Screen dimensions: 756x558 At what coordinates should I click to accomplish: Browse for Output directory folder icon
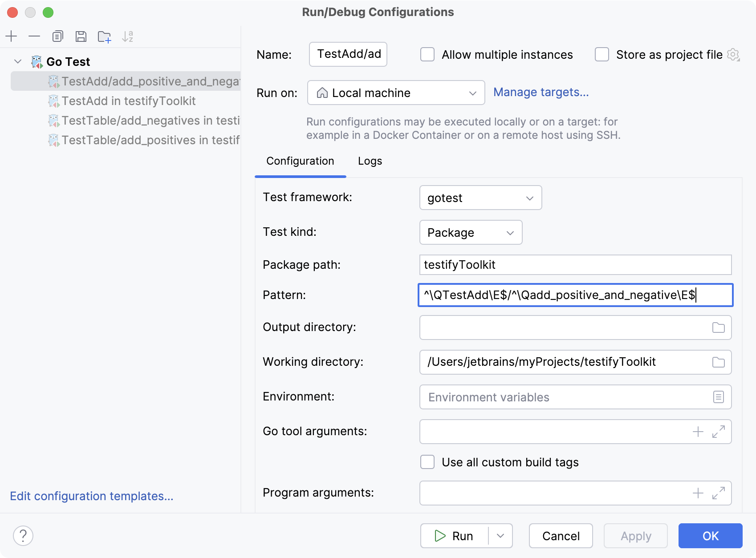718,328
